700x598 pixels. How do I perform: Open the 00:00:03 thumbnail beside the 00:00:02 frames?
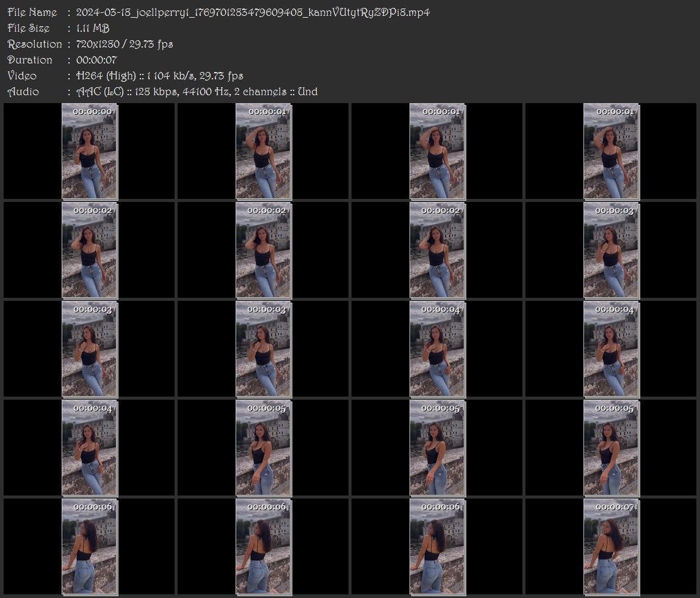[611, 250]
